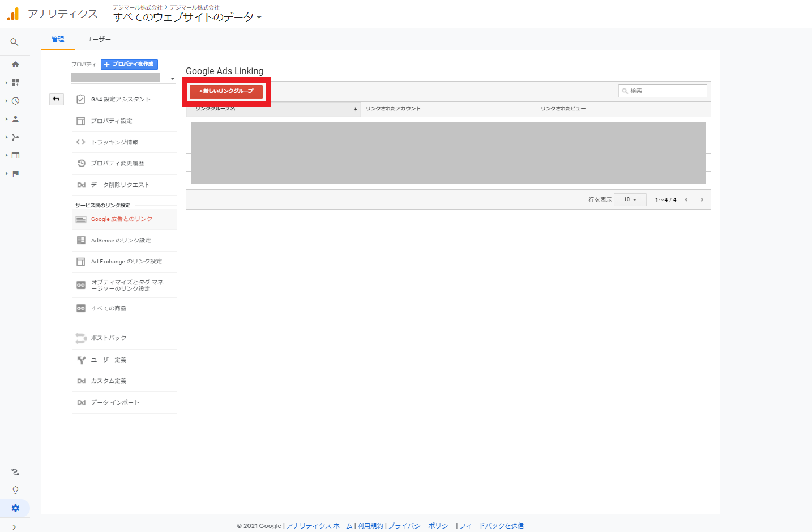Image resolution: width=812 pixels, height=532 pixels.
Task: Click the +新しいリンクグループ button
Action: (226, 91)
